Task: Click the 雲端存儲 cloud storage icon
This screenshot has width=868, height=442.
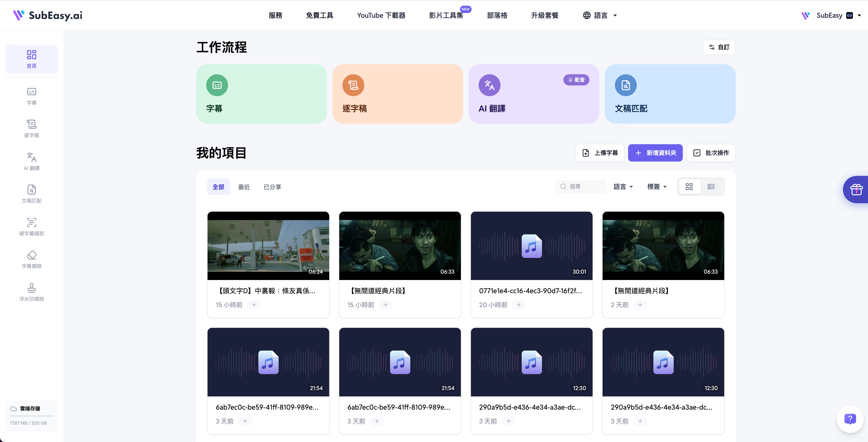Action: [13, 409]
